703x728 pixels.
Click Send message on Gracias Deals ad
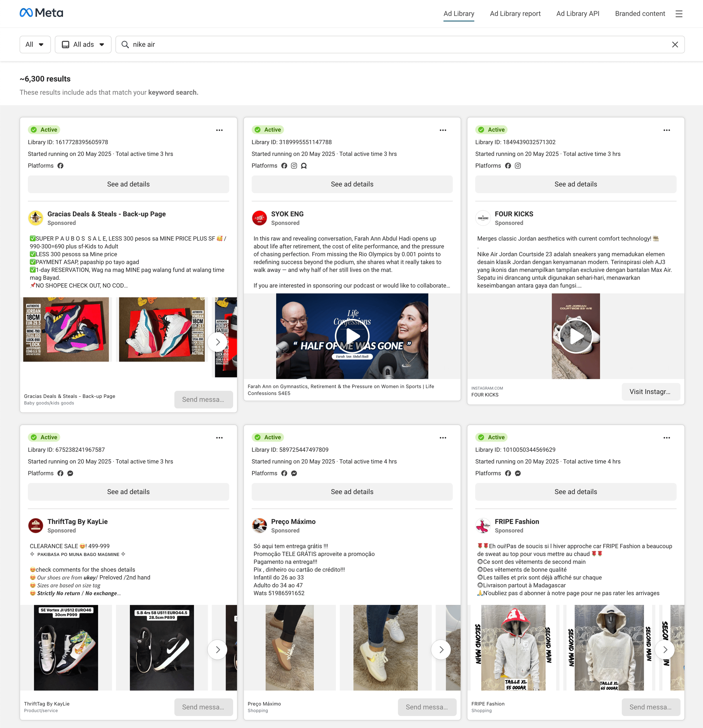203,399
